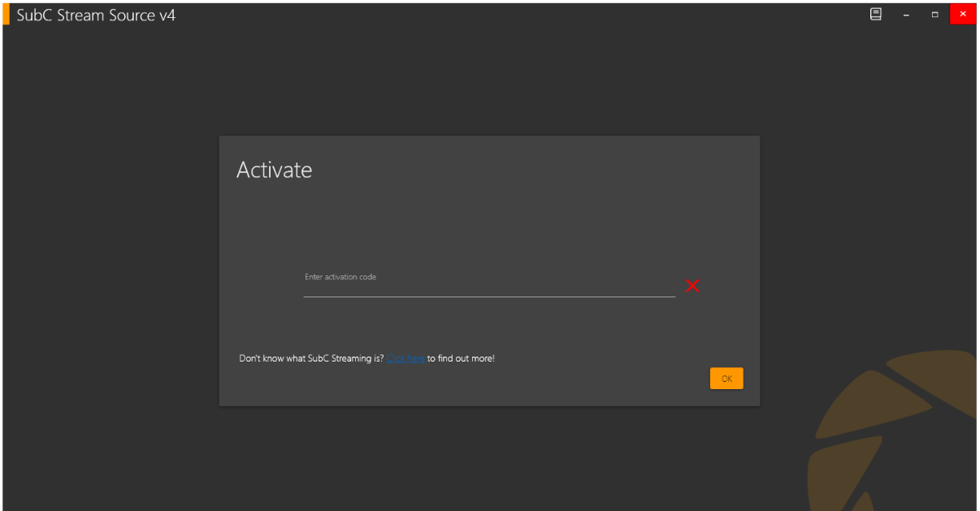Follow the "Click here" link
980x511 pixels.
[405, 358]
